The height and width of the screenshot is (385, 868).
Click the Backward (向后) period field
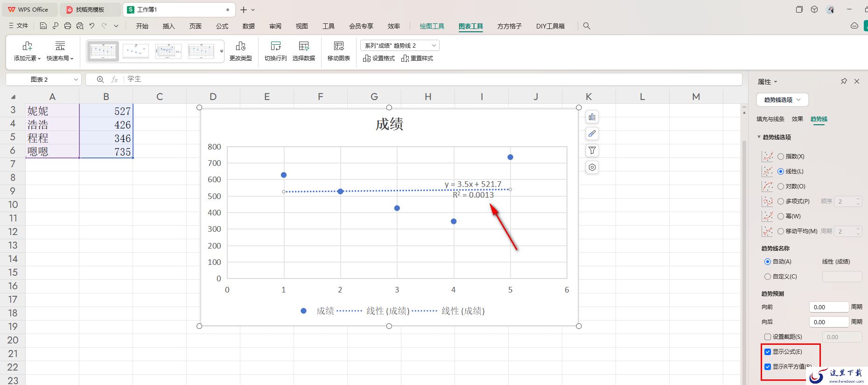pyautogui.click(x=829, y=322)
